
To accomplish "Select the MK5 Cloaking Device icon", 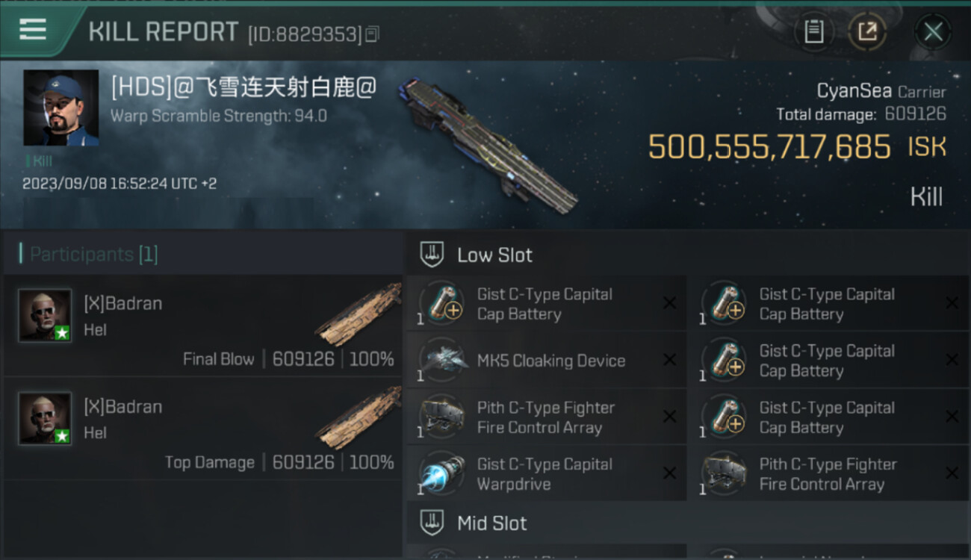I will 441,360.
